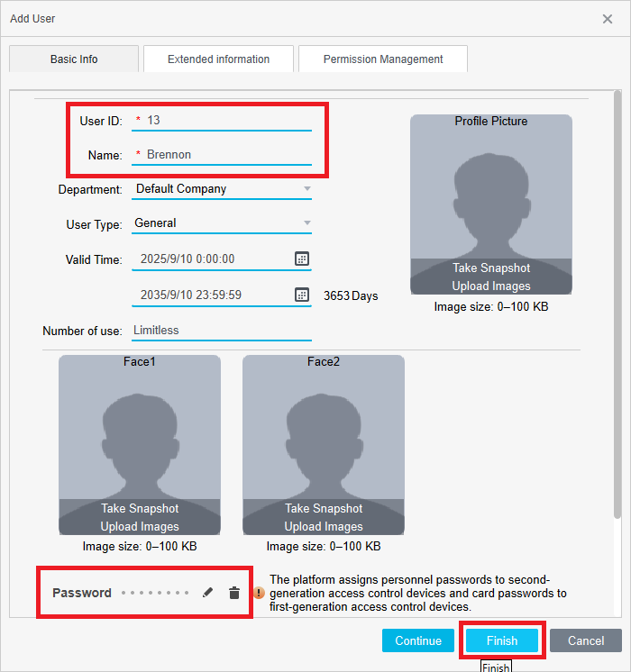Take Snapshot for Face2

pyautogui.click(x=324, y=509)
